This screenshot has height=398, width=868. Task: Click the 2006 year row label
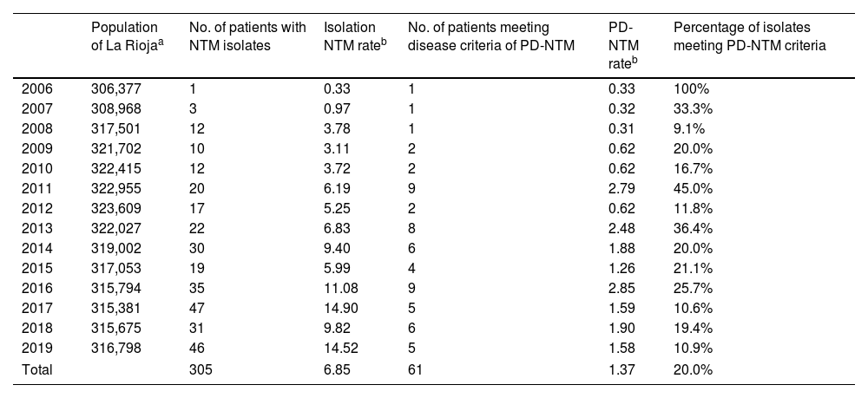pyautogui.click(x=36, y=88)
